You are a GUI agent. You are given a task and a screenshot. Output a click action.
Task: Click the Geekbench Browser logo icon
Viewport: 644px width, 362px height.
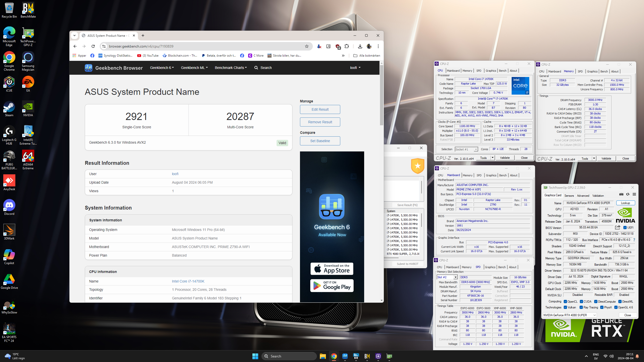[88, 68]
